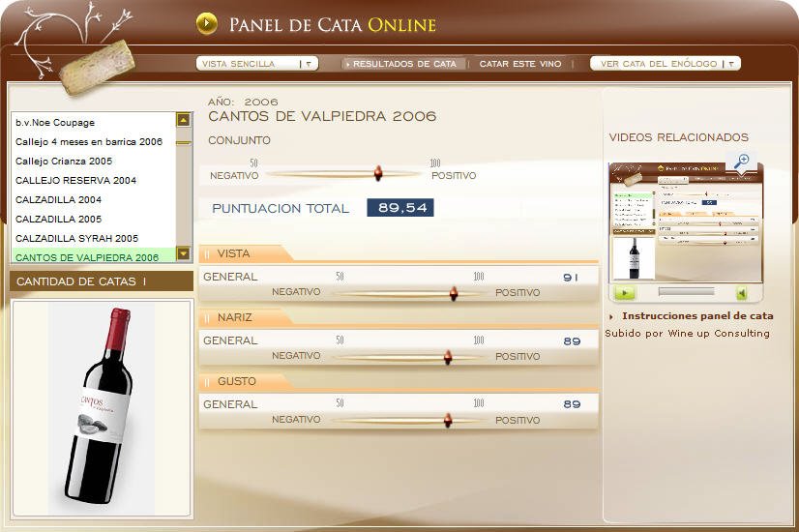Screen dimensions: 799x532
Task: Click the Gusto score value 89
Action: coord(572,404)
